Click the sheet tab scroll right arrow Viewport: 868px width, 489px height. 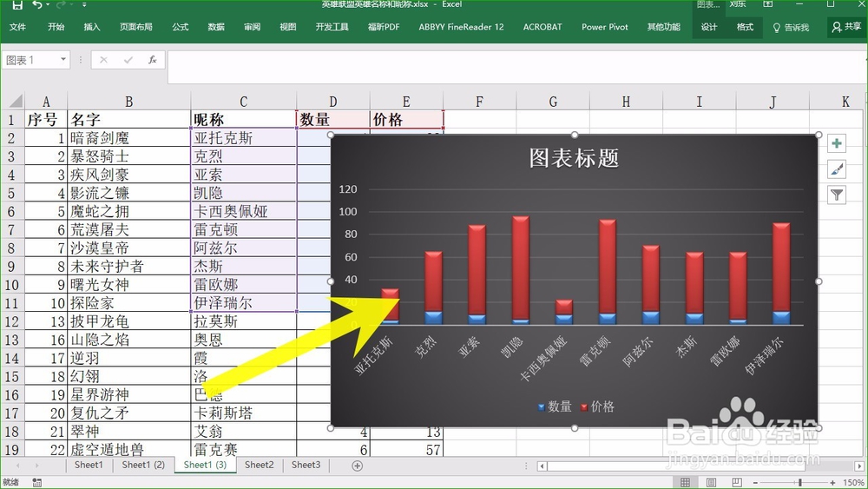[x=36, y=466]
